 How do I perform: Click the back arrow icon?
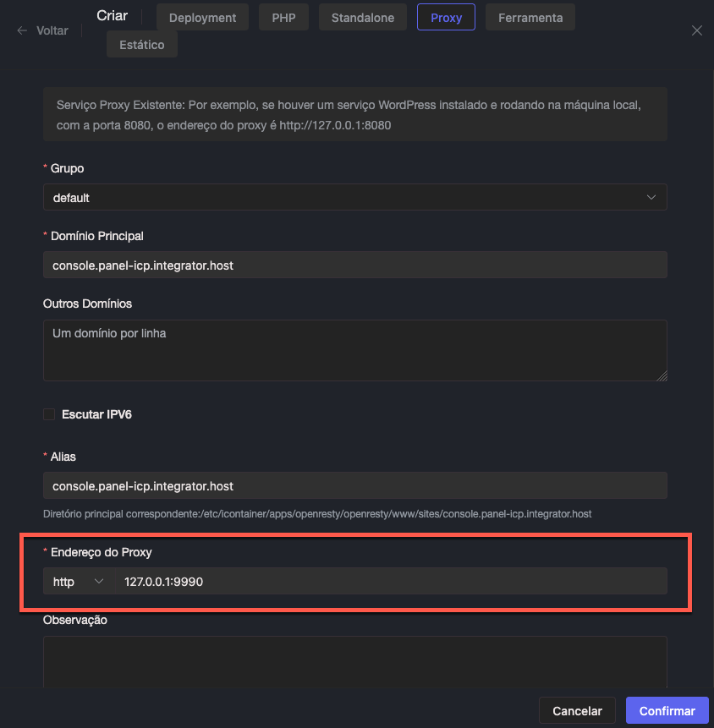pyautogui.click(x=22, y=30)
